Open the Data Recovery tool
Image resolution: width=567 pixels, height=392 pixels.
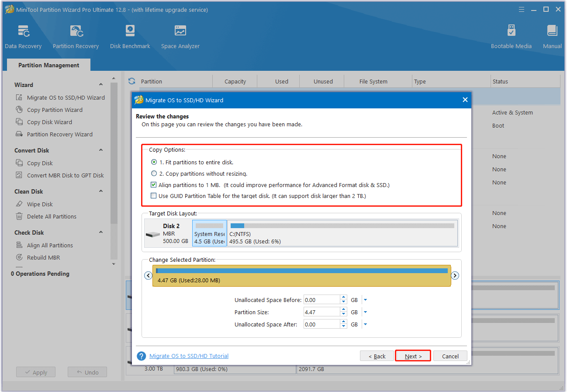click(23, 37)
